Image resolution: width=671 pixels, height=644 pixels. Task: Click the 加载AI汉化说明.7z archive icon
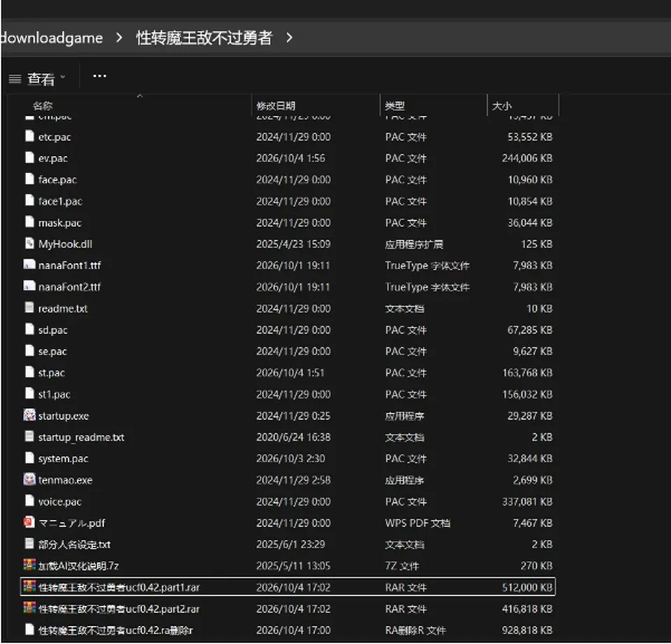point(29,565)
